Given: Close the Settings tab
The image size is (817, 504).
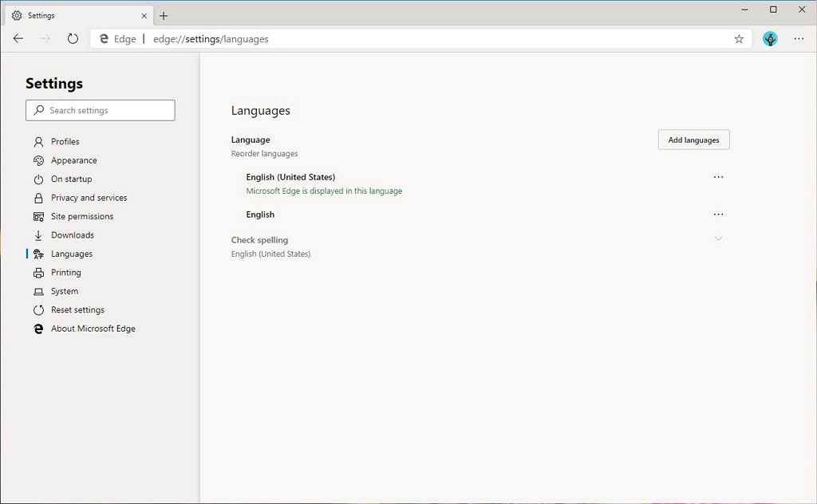Looking at the screenshot, I should pos(144,16).
